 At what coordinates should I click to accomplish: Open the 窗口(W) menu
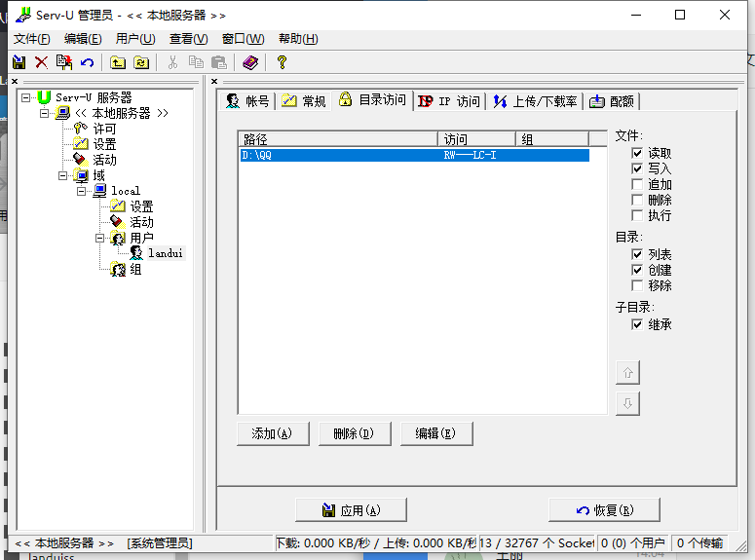tap(243, 39)
